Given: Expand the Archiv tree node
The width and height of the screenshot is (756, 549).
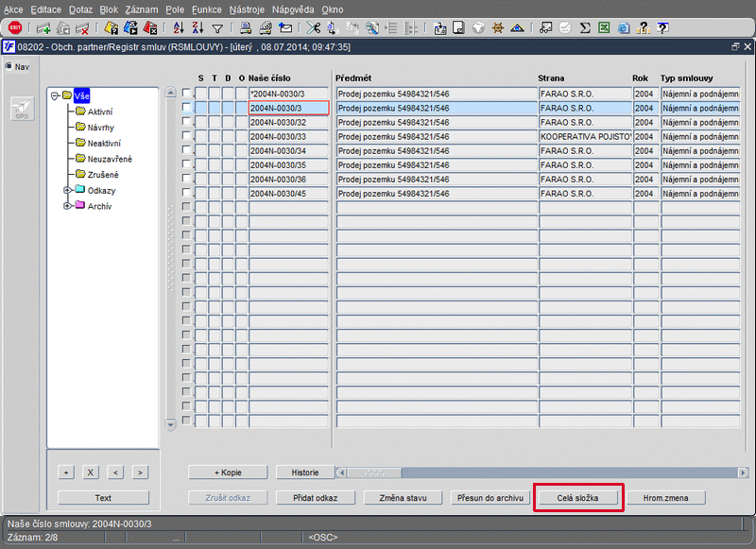Looking at the screenshot, I should pos(68,206).
